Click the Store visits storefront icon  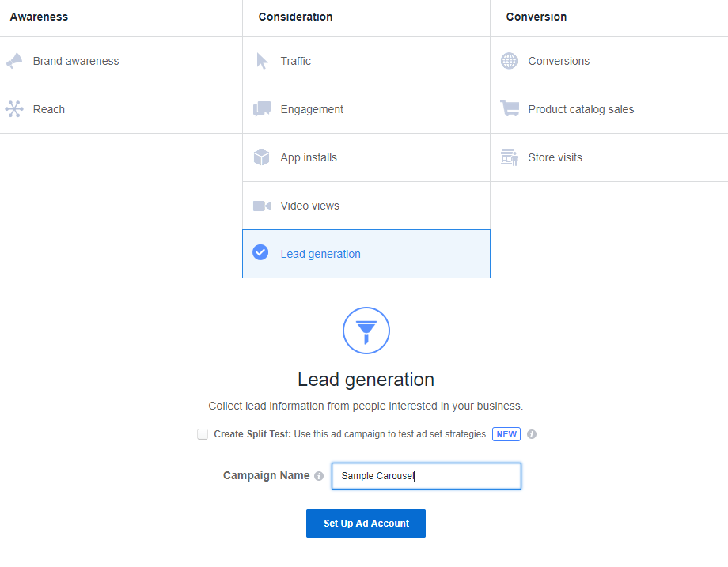pos(510,157)
